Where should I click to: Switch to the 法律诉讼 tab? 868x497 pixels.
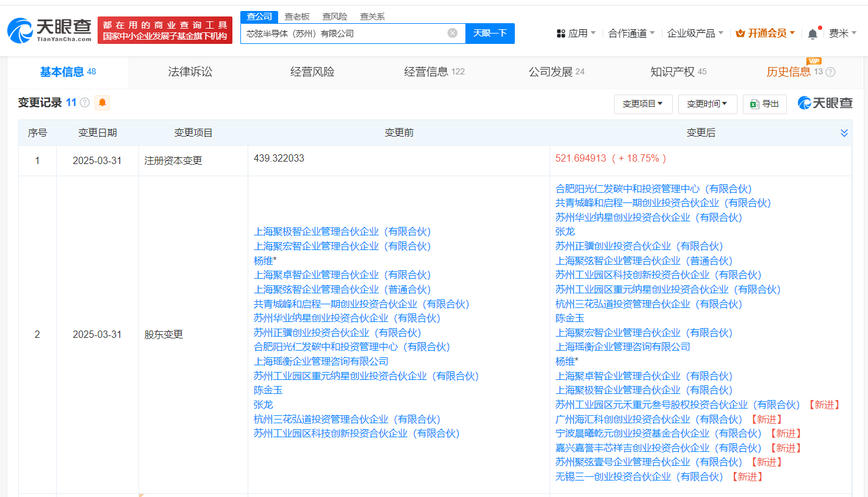[190, 72]
